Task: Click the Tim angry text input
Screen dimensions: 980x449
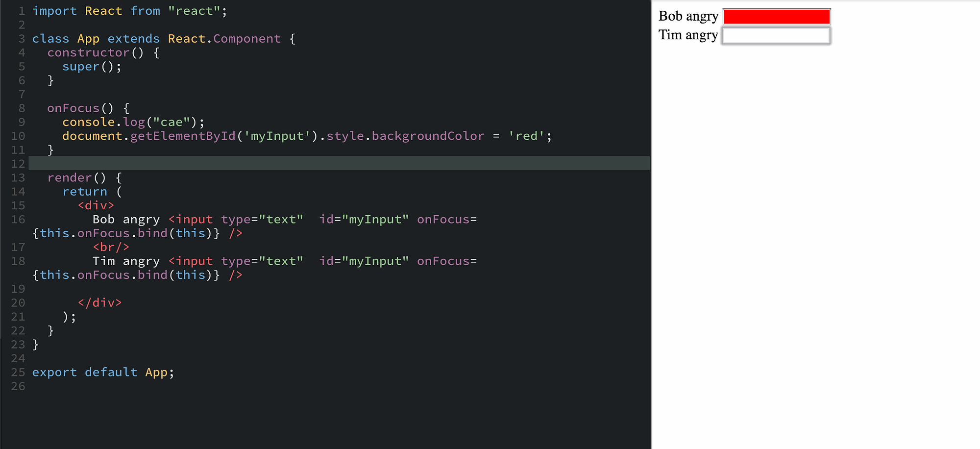Action: [776, 35]
